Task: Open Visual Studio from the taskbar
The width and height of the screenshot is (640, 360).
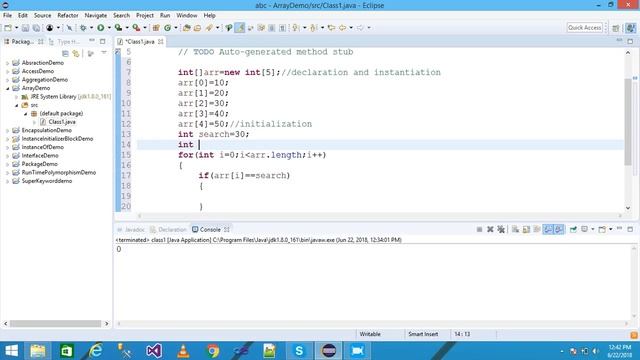Action: click(x=154, y=351)
